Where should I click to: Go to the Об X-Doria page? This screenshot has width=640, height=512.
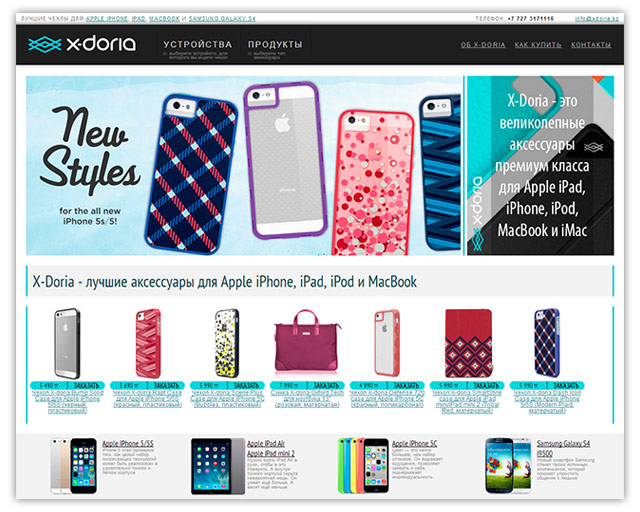[x=483, y=45]
